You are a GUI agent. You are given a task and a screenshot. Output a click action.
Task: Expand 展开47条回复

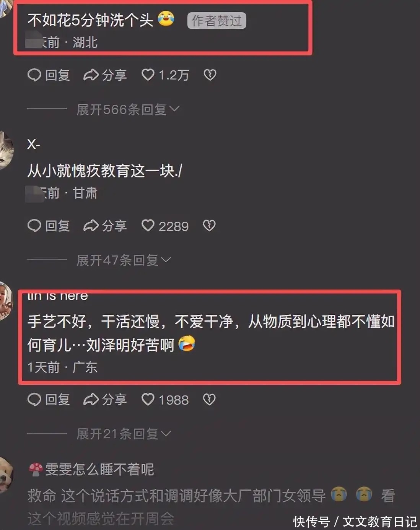124,260
